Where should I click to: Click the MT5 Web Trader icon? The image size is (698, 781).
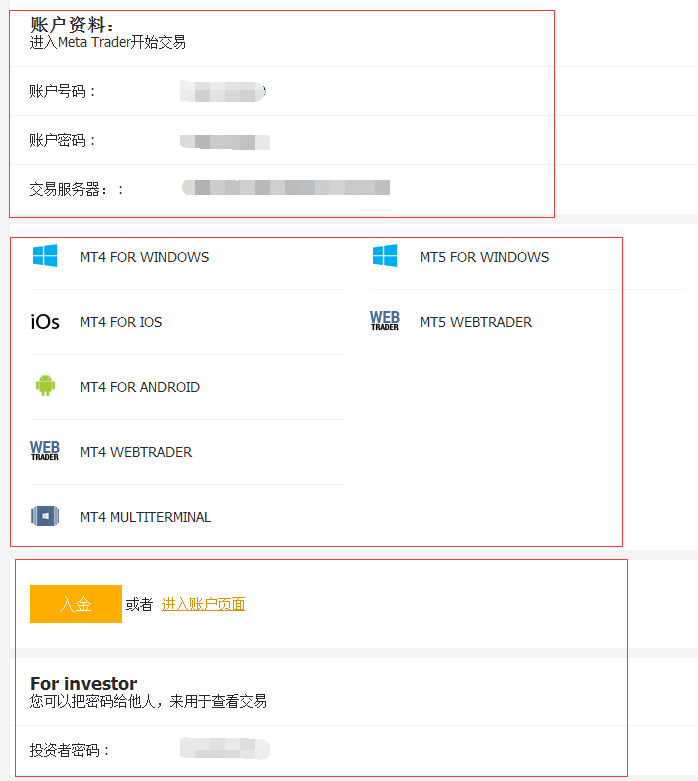click(x=385, y=321)
